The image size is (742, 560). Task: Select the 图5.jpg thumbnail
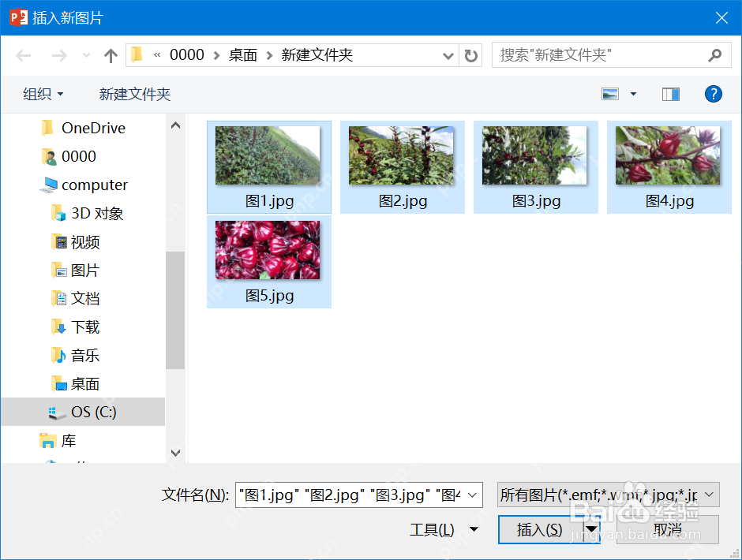point(268,250)
